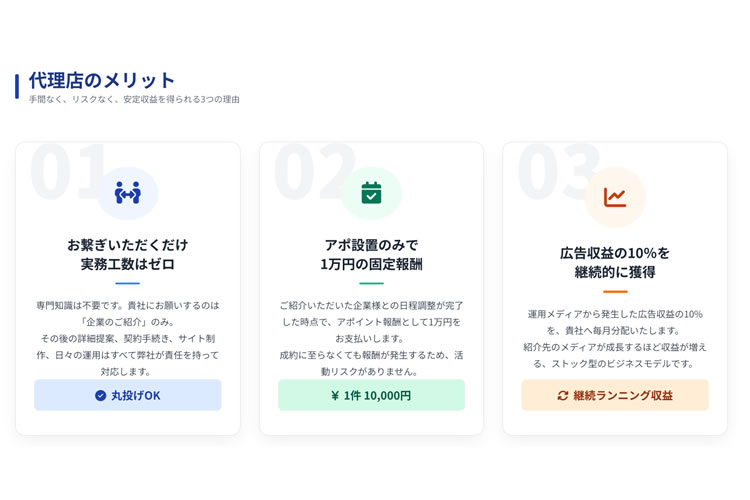Click the 広告収益の10%を継続的に獲得 title
750x500 pixels.
[x=615, y=262]
